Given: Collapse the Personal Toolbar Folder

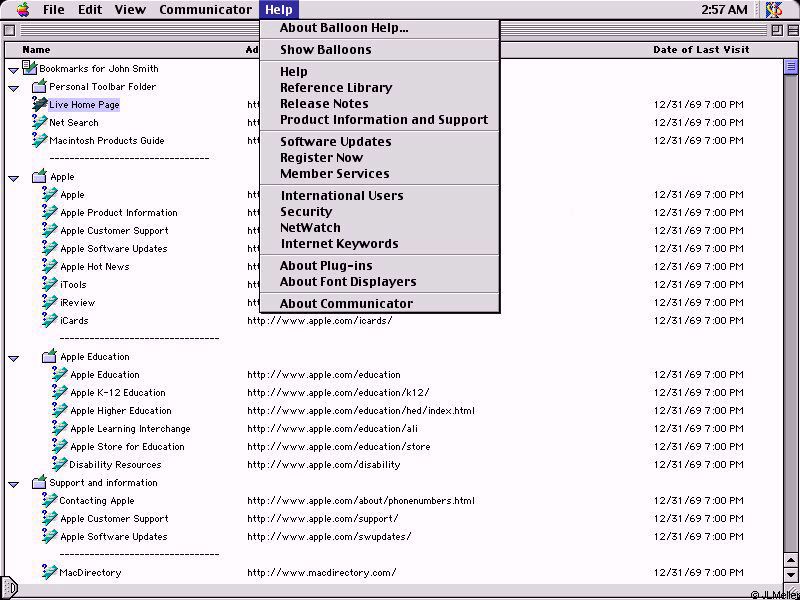Looking at the screenshot, I should pos(13,88).
